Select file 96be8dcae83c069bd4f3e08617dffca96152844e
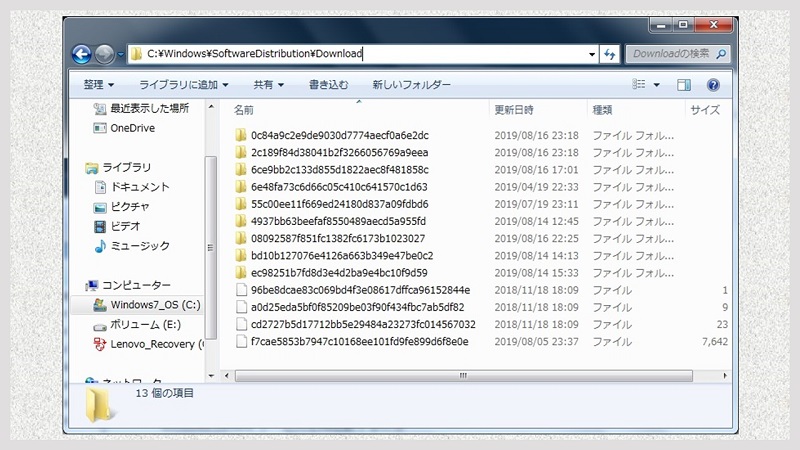The width and height of the screenshot is (800, 450). coord(360,290)
